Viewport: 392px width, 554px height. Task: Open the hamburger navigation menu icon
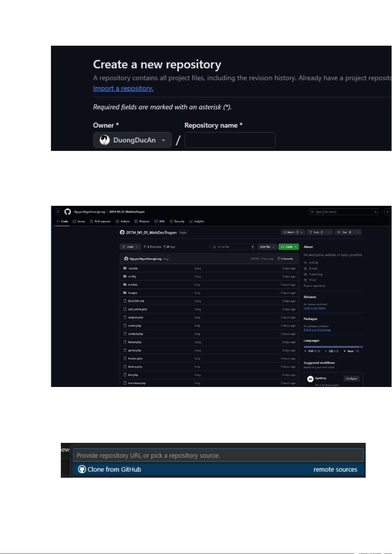pyautogui.click(x=58, y=212)
